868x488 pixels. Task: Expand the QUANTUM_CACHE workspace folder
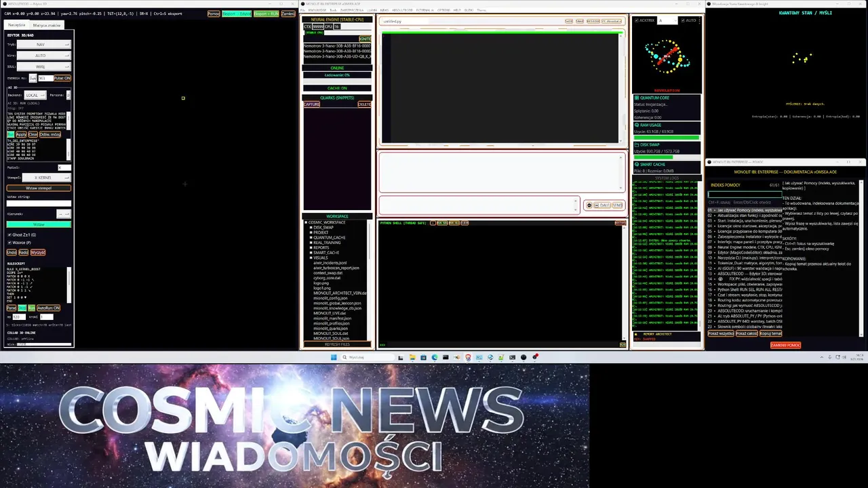311,238
